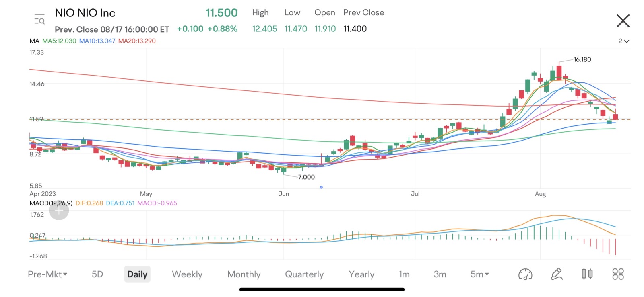The height and width of the screenshot is (297, 644).
Task: Switch to the Yearly timeframe tab
Action: (361, 274)
